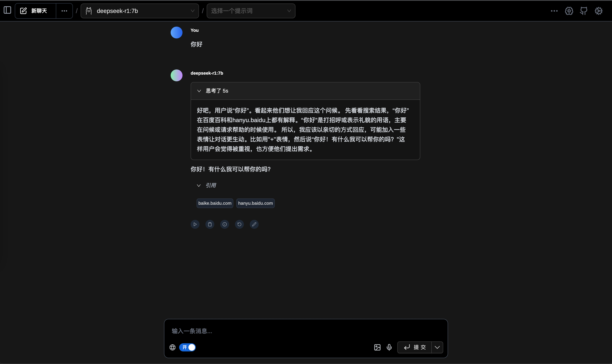The image size is (612, 364).
Task: Toggle the globe web search option
Action: (x=172, y=347)
